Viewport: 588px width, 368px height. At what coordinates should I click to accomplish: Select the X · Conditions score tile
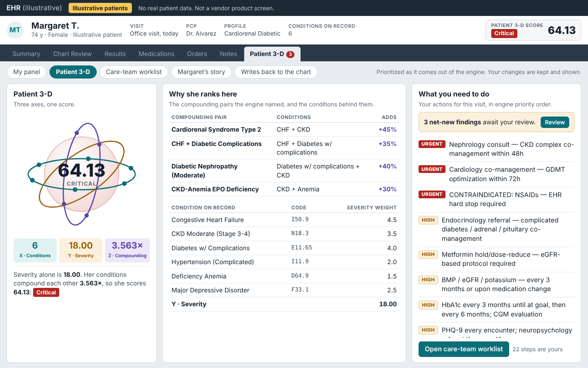[35, 250]
